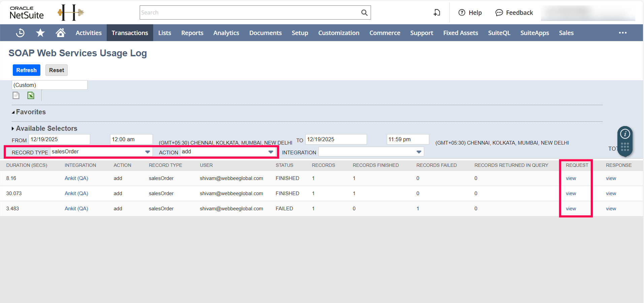
Task: Click the From date field
Action: 60,140
